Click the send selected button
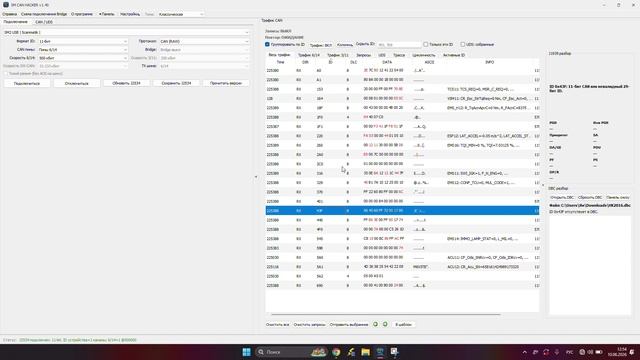The height and width of the screenshot is (360, 640). [x=349, y=325]
